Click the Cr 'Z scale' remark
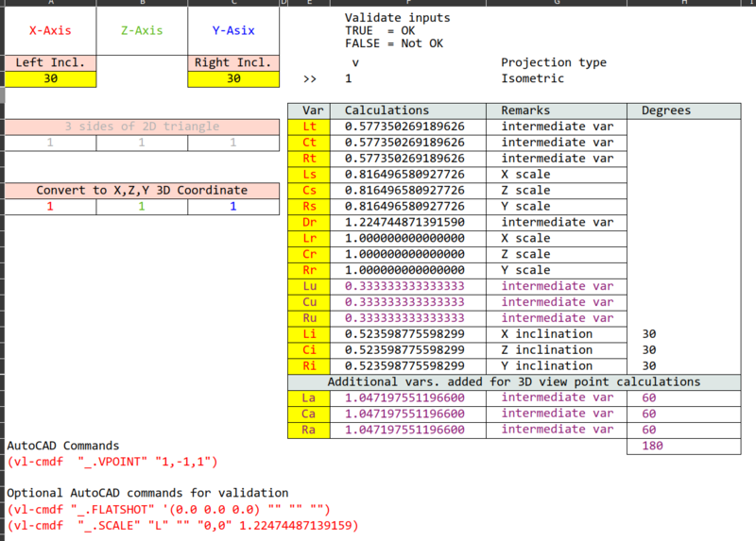Screen dimensions: 756x541 click(557, 254)
